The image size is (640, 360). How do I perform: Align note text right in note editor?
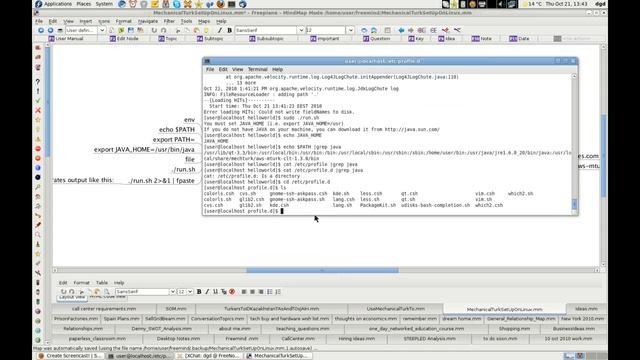tap(261, 292)
